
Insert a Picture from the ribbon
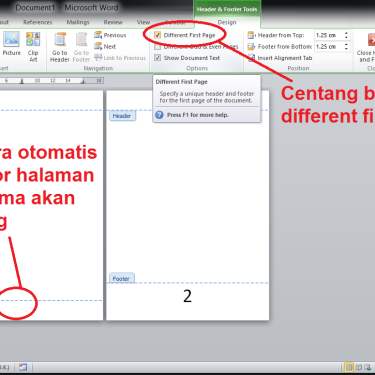pos(12,43)
